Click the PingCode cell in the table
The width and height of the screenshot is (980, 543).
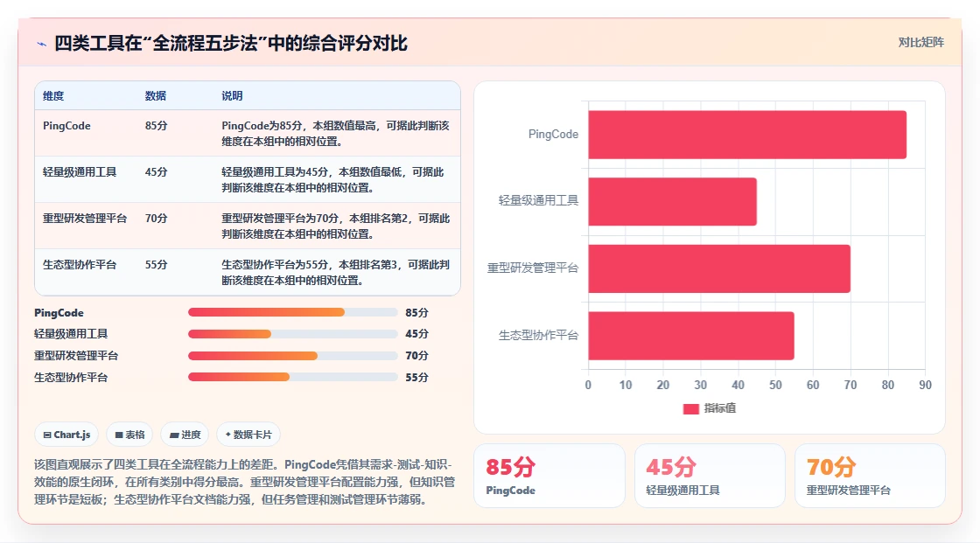click(x=66, y=126)
